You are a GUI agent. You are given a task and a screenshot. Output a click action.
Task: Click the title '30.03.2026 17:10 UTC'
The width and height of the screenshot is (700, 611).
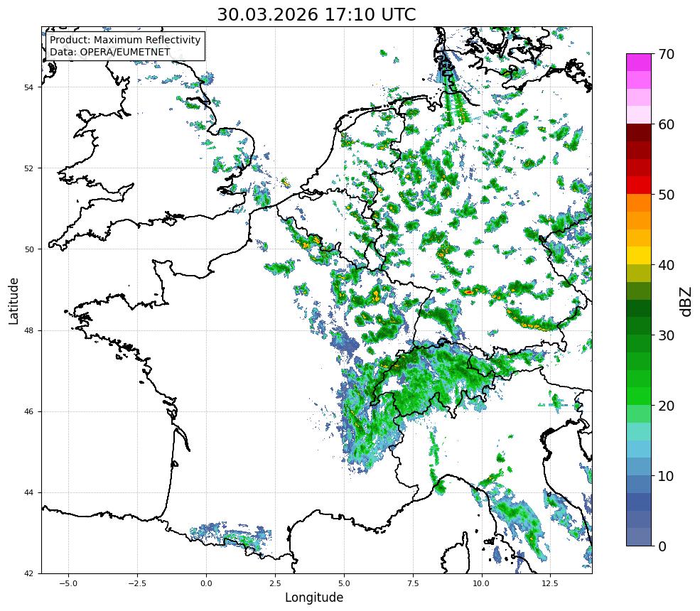[316, 14]
